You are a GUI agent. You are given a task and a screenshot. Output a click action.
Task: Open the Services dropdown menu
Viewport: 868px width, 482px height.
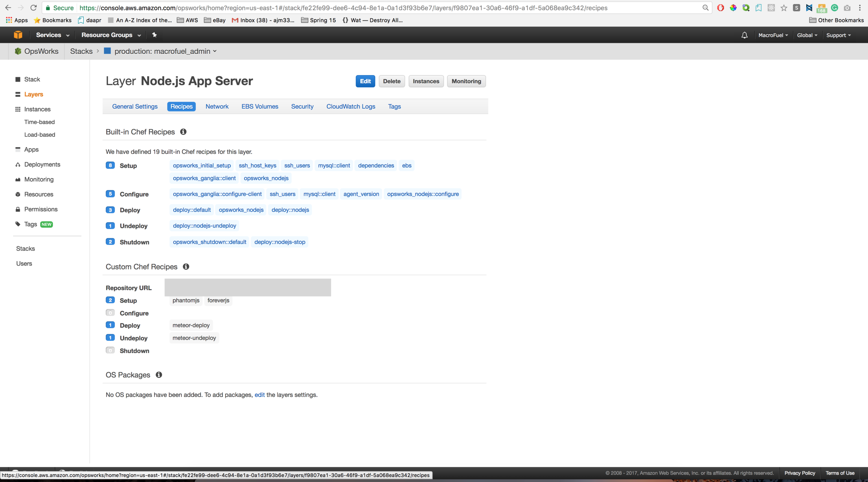[x=53, y=35]
